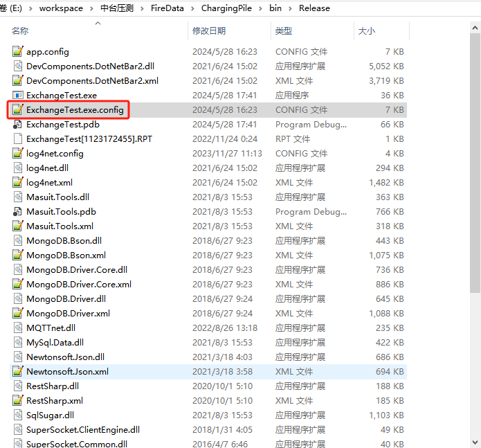Sort files by 大小 column header
Image resolution: width=481 pixels, height=448 pixels.
[366, 31]
